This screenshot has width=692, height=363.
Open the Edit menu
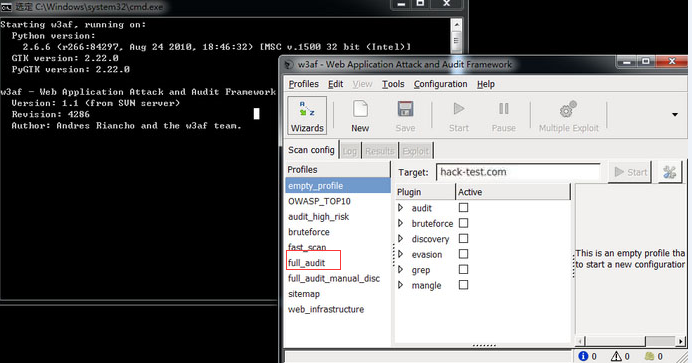click(335, 84)
